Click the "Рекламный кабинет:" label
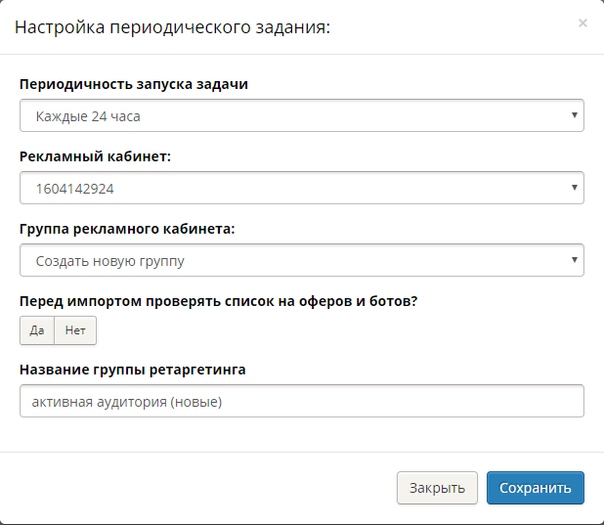604x525 pixels. [x=95, y=156]
